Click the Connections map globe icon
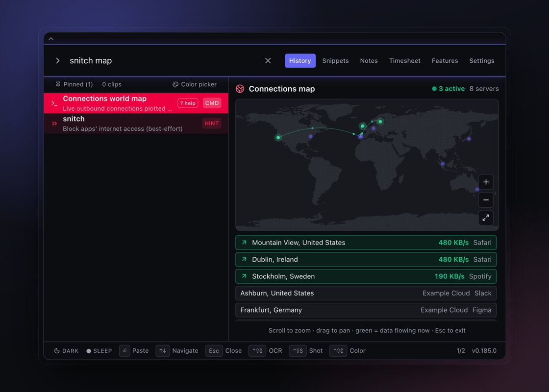The height and width of the screenshot is (392, 549). click(240, 89)
